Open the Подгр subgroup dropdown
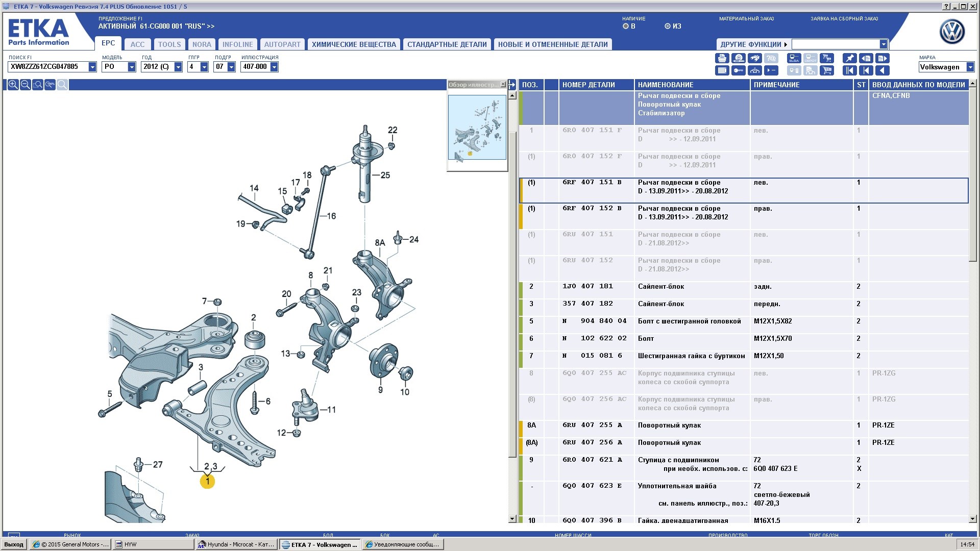The width and height of the screenshot is (980, 551). pos(231,67)
